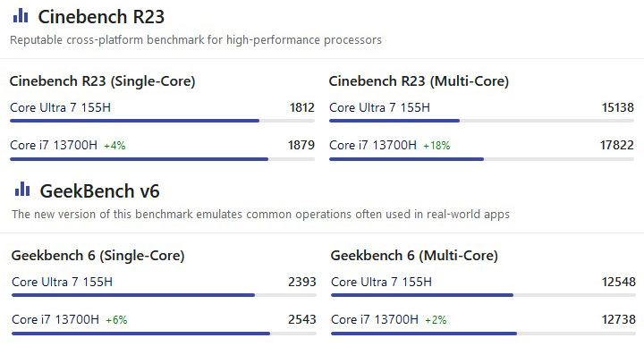Image resolution: width=644 pixels, height=355 pixels.
Task: Click Core Ultra 7 155H label in Geekbench single-core
Action: (62, 282)
